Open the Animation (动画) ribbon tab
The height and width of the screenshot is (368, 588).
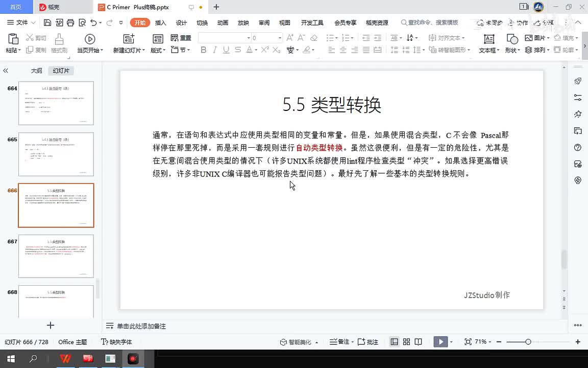pos(223,22)
